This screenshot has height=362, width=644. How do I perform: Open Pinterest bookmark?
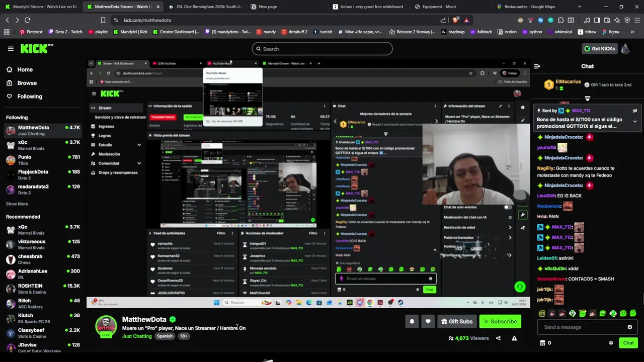pyautogui.click(x=31, y=32)
